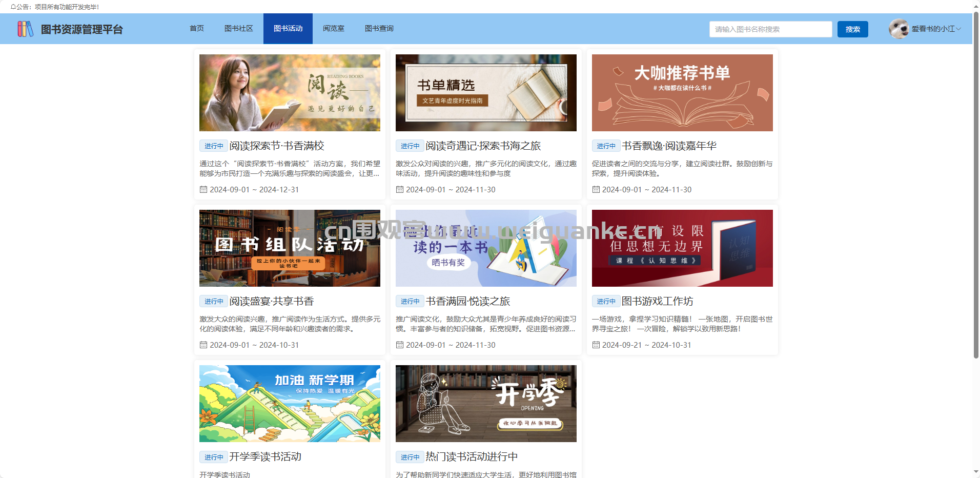980x478 pixels.
Task: Select date text 2024-09-01 ~ 2024-12-31
Action: (254, 189)
